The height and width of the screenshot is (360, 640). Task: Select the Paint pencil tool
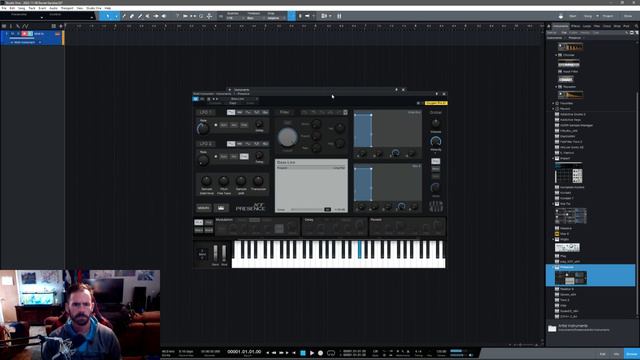pos(140,16)
